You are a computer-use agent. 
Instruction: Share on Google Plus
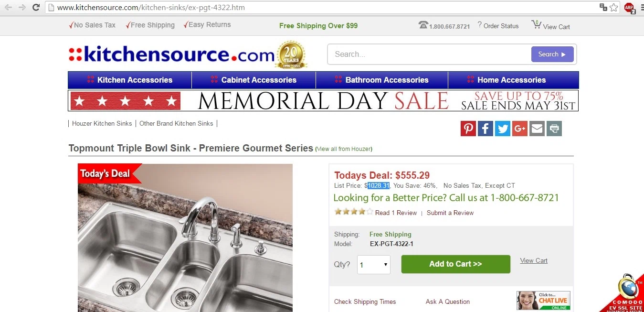pos(519,129)
